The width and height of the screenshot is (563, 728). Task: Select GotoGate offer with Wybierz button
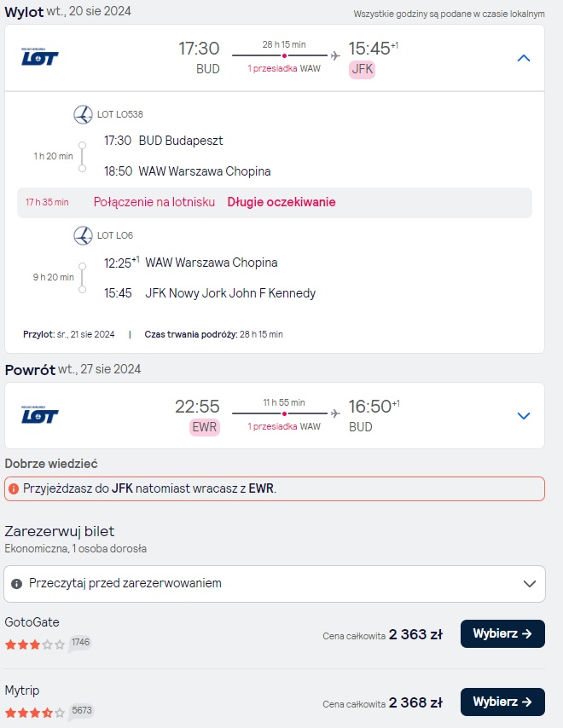pyautogui.click(x=502, y=633)
